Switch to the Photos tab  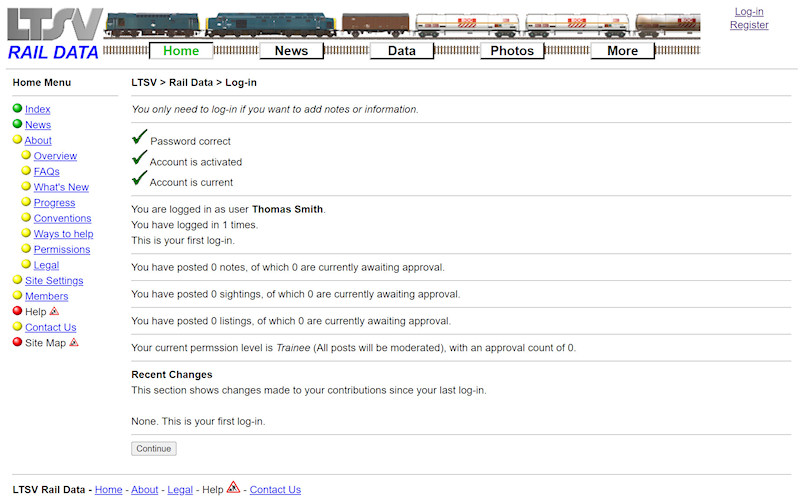512,51
